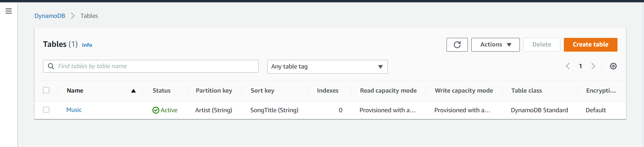Screen dimensions: 644x147
Task: Click the DynamoDB breadcrumb link
Action: [50, 16]
